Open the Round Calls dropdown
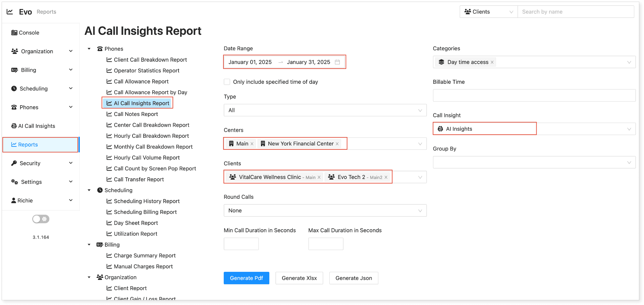The image size is (644, 305). [325, 210]
